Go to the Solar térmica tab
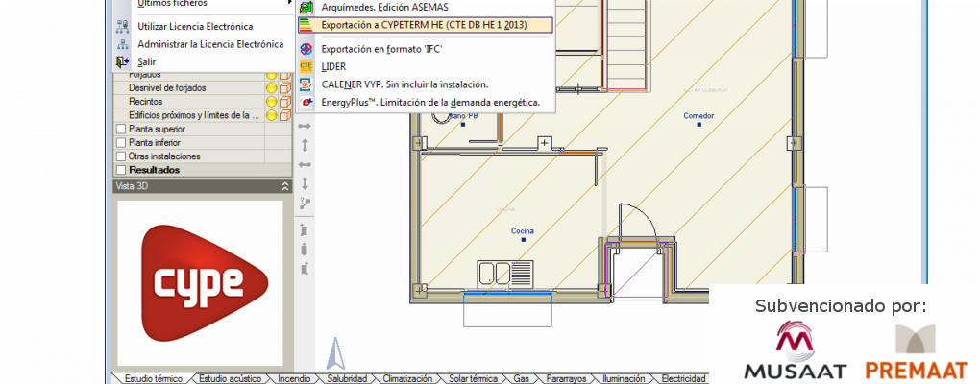Image resolution: width=980 pixels, height=384 pixels. pos(473,378)
